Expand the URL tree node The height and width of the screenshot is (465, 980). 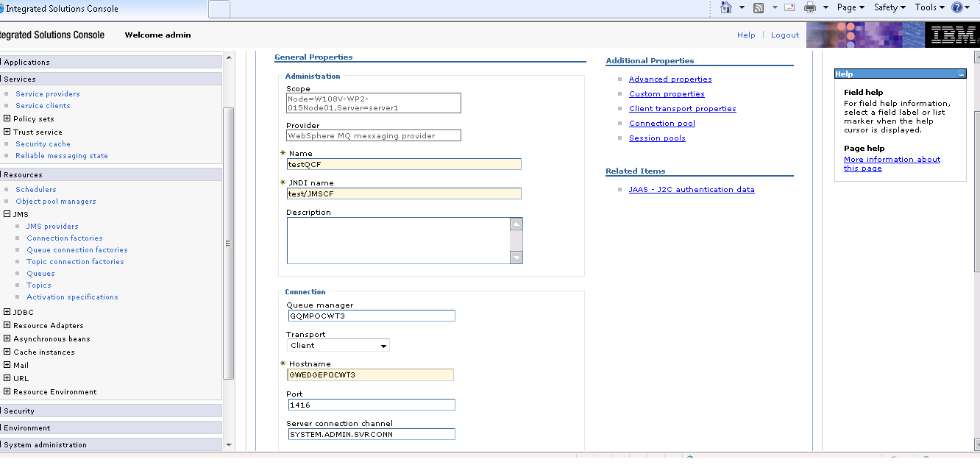click(7, 378)
